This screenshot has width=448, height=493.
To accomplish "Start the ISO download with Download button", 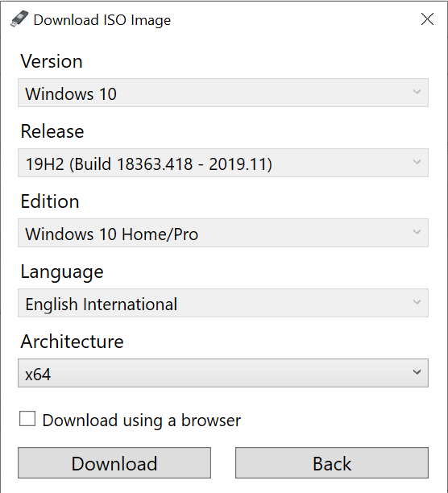I will click(x=114, y=463).
